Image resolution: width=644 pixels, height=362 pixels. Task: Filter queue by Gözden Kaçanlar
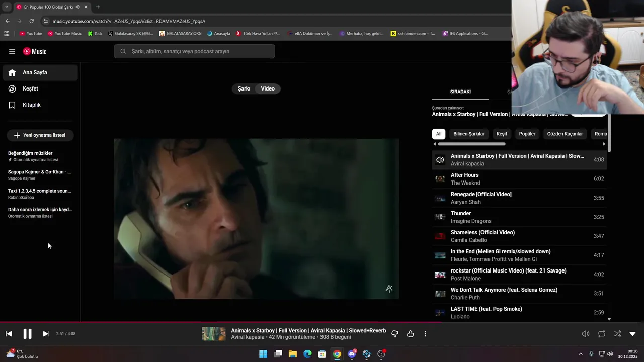click(565, 134)
